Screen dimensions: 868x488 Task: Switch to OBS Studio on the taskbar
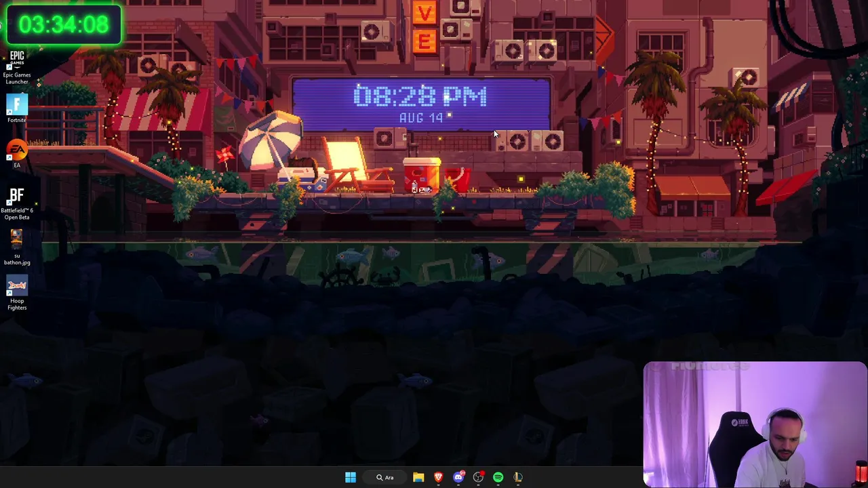478,477
